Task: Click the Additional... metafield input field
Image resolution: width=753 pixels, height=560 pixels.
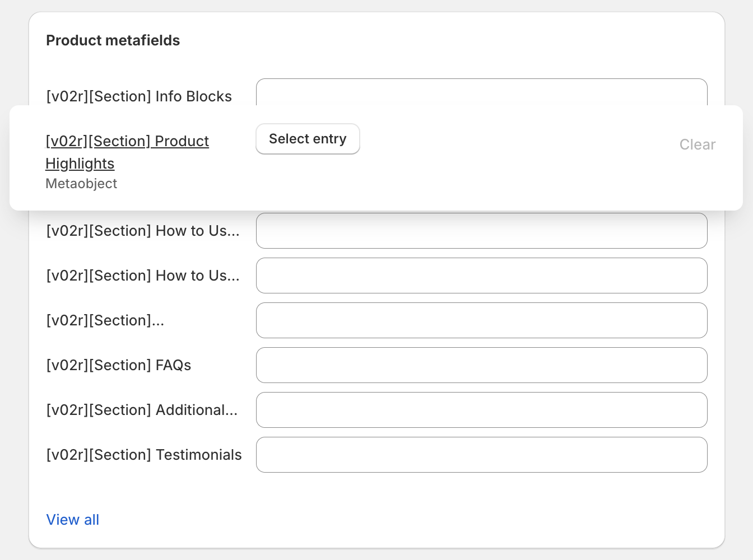Action: click(x=482, y=410)
